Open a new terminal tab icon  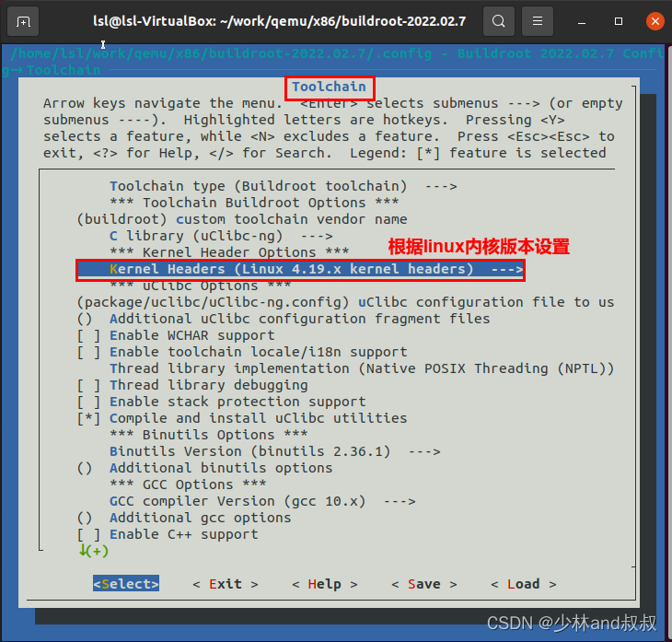point(23,21)
